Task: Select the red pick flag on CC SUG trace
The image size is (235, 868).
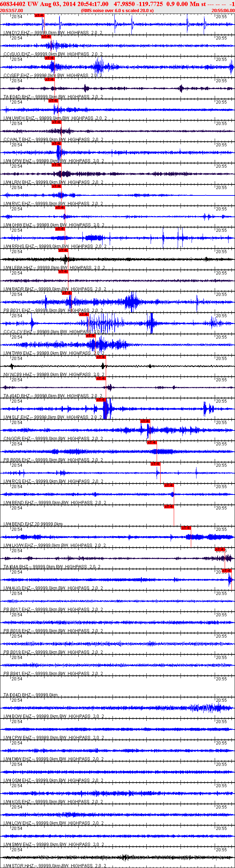Action: [x=46, y=37]
